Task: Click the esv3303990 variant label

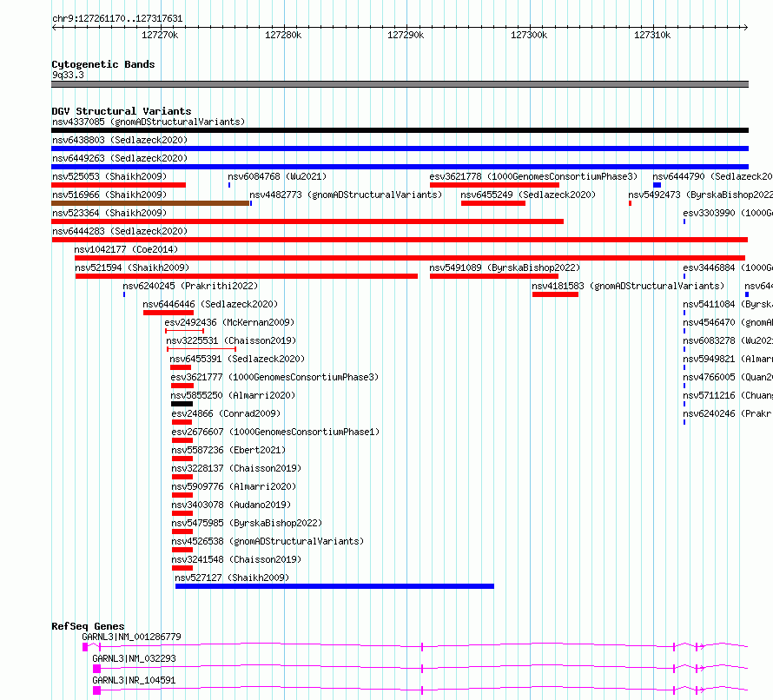Action: (x=728, y=213)
